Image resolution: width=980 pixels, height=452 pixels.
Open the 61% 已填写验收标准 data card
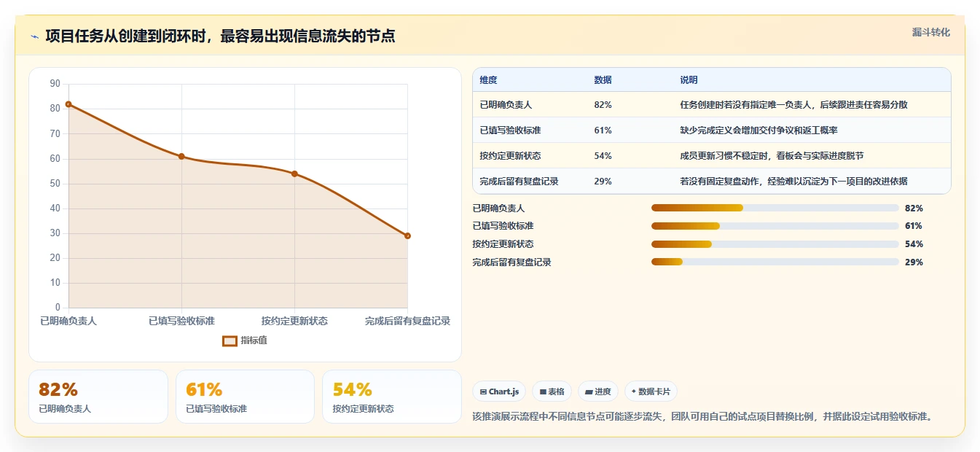pyautogui.click(x=245, y=397)
